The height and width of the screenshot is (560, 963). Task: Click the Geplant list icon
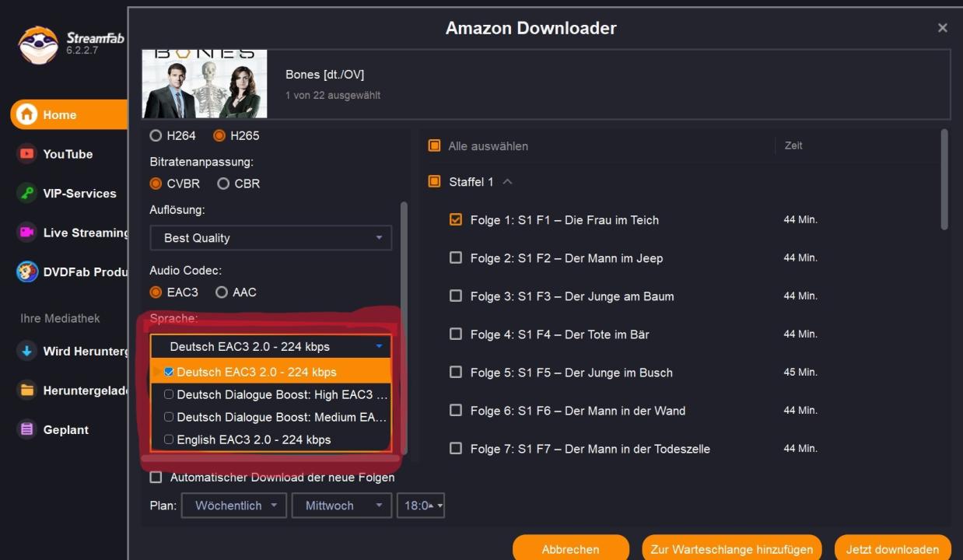coord(27,429)
